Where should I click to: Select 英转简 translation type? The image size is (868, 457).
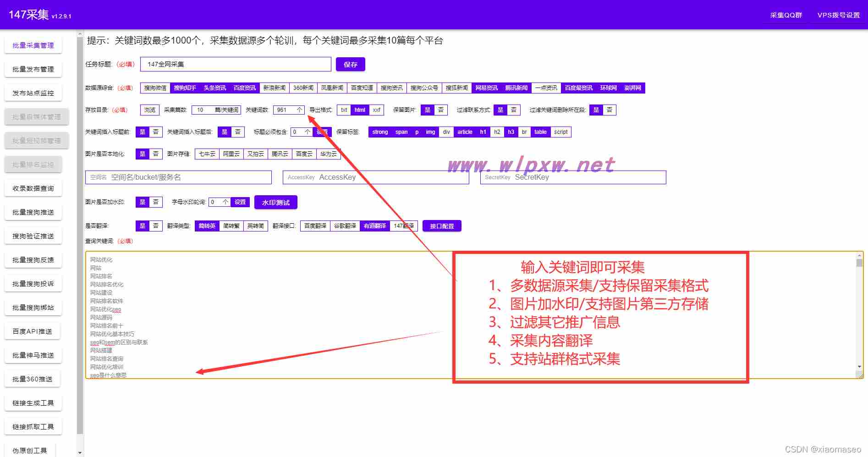pyautogui.click(x=255, y=226)
